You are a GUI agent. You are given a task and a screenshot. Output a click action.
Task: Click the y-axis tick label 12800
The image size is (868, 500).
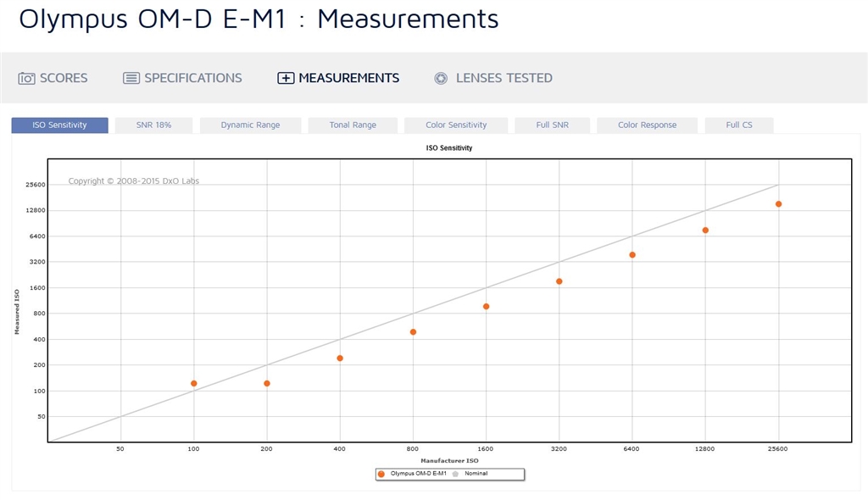point(36,210)
